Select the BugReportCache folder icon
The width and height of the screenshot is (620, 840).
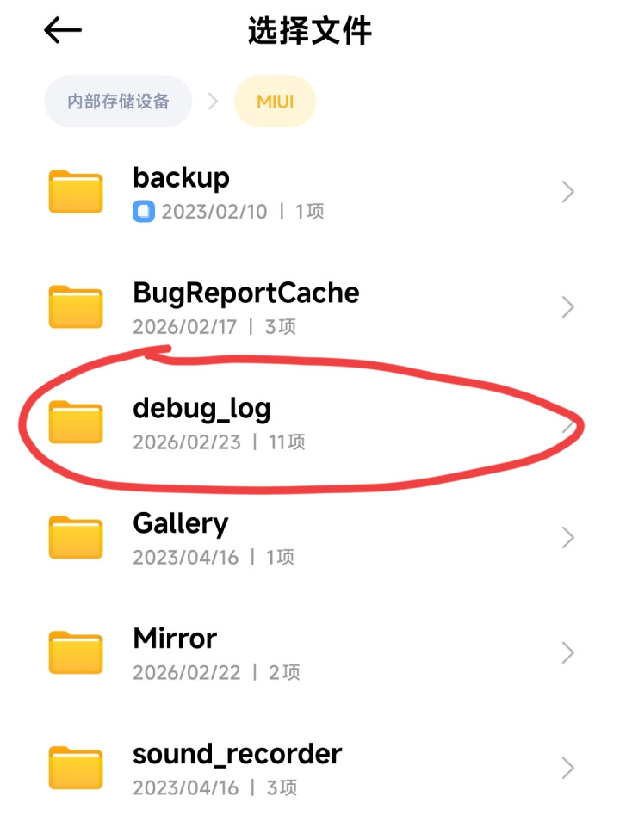point(76,306)
